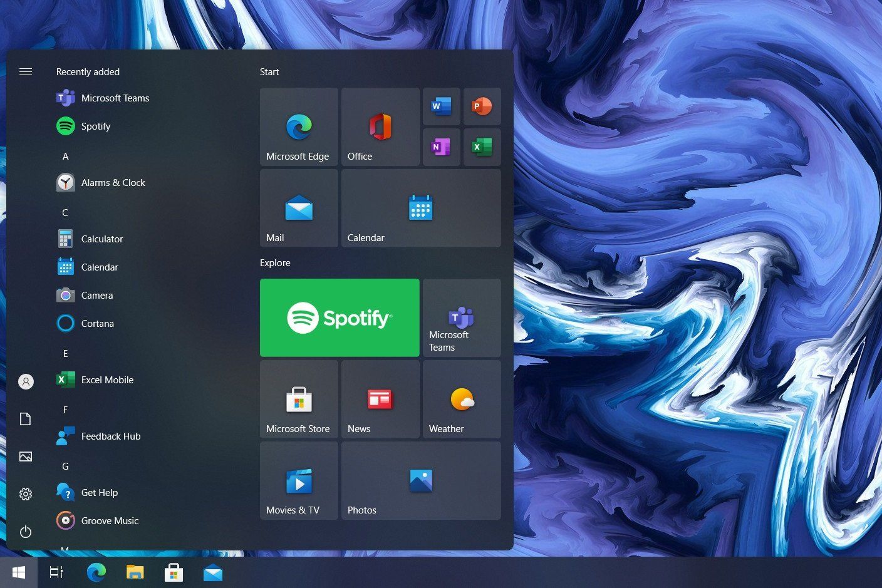Viewport: 882px width, 588px height.
Task: Open the Microsoft Edge tile
Action: coord(299,126)
